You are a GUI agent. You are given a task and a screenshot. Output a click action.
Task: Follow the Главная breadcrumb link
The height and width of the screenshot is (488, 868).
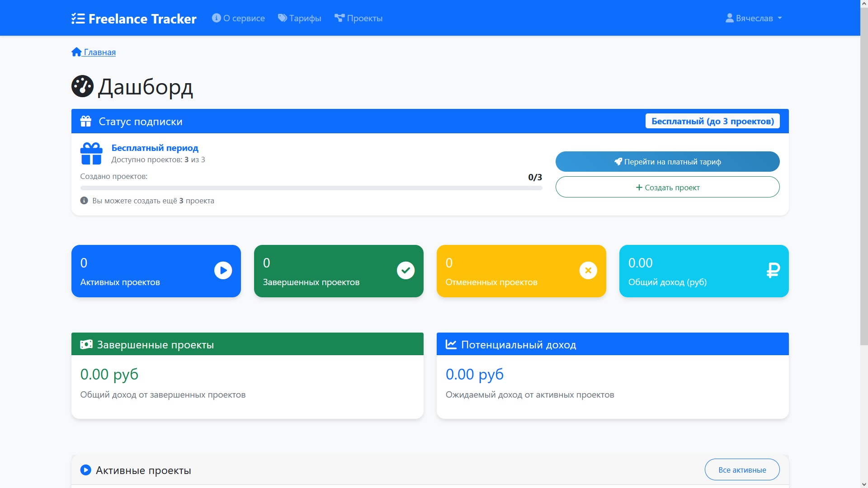pyautogui.click(x=94, y=52)
